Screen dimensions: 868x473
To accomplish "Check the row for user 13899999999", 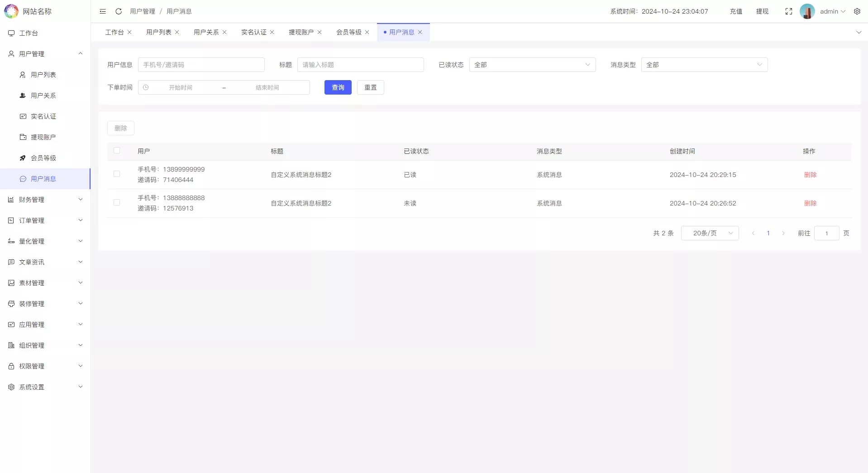I will tap(117, 174).
